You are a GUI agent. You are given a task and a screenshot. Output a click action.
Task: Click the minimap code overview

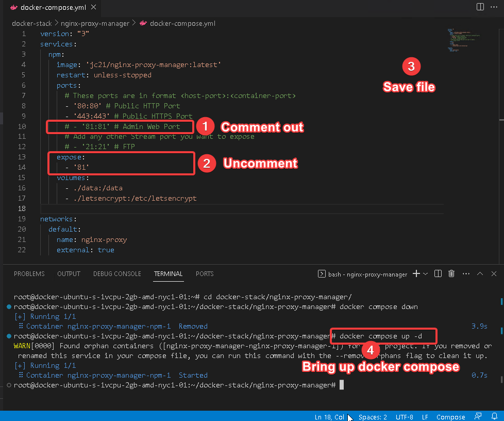coord(463,40)
